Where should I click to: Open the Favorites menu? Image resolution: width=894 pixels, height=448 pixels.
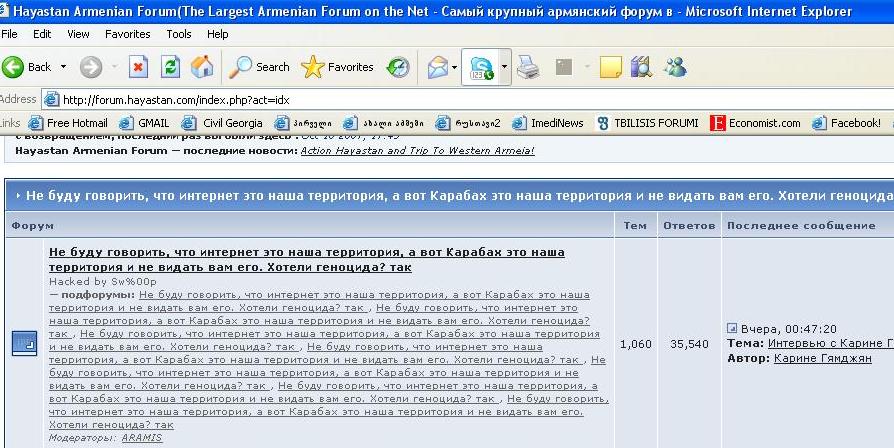(x=128, y=34)
